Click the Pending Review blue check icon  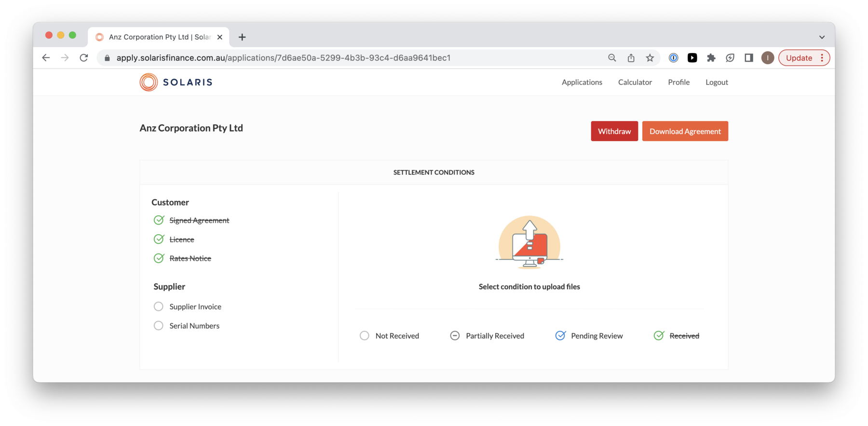click(560, 335)
